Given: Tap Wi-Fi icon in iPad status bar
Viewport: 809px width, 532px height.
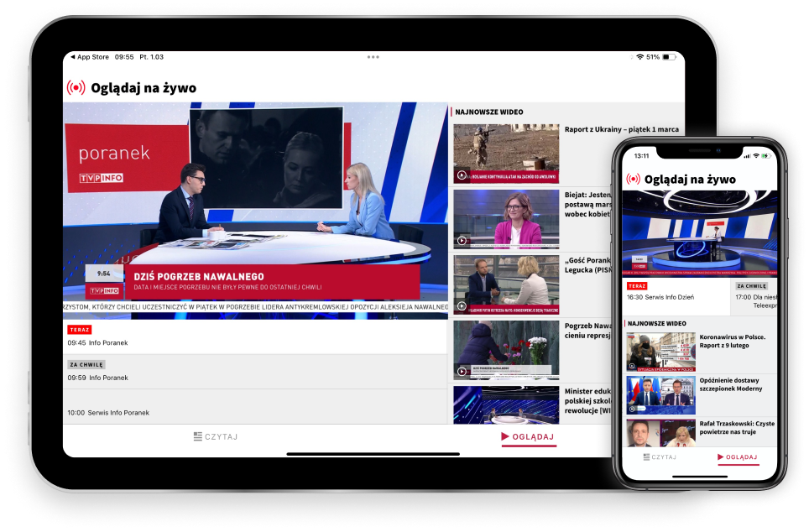Looking at the screenshot, I should tap(639, 57).
